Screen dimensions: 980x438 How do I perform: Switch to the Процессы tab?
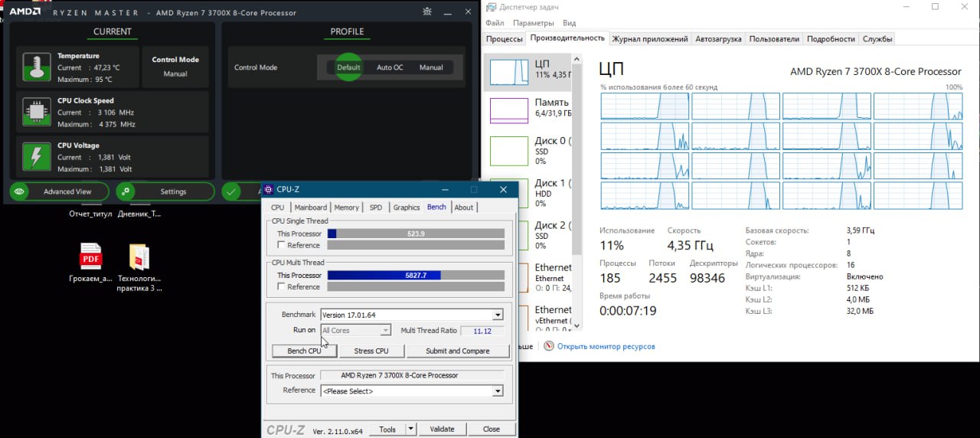point(505,38)
